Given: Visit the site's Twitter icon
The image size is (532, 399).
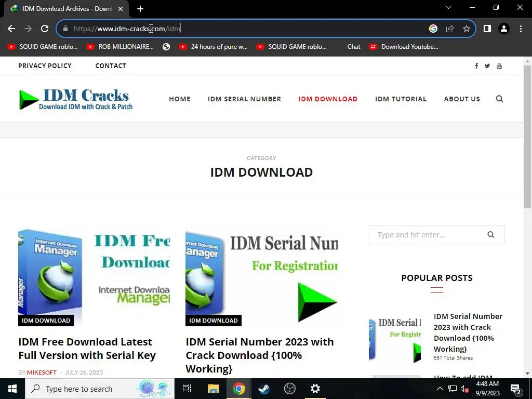Looking at the screenshot, I should coord(487,66).
